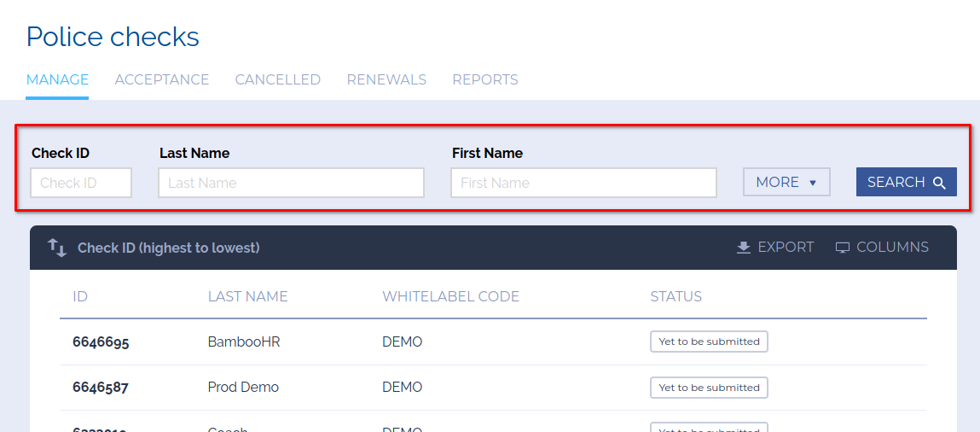Viewport: 980px width, 432px height.
Task: Go to the Renewals tab
Action: [x=386, y=79]
